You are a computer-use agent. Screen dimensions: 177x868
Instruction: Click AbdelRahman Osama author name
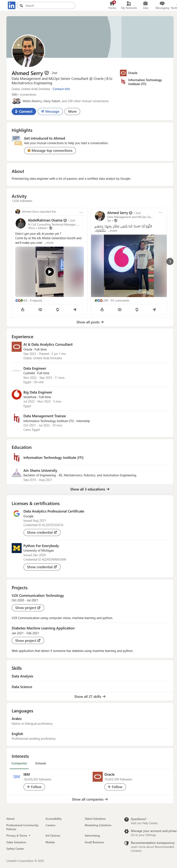[45, 220]
